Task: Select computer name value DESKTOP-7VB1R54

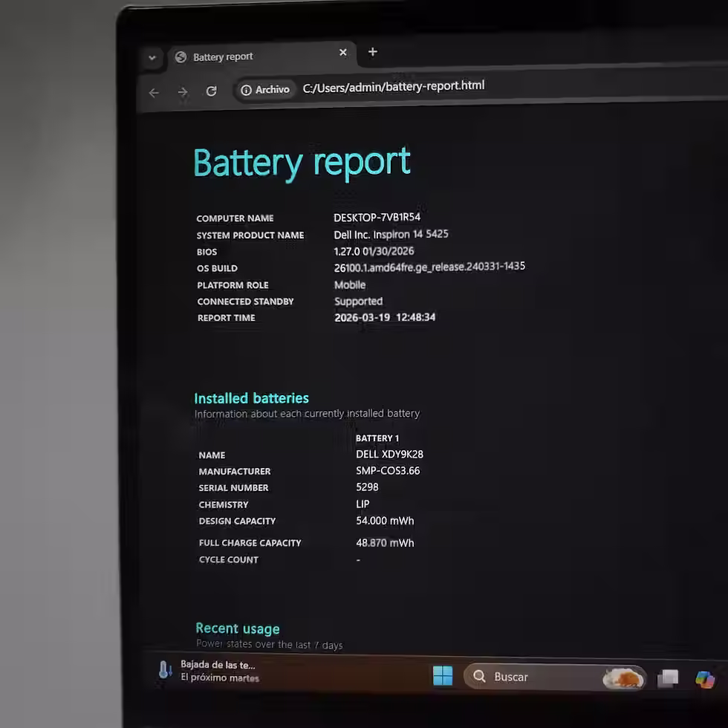Action: point(377,217)
